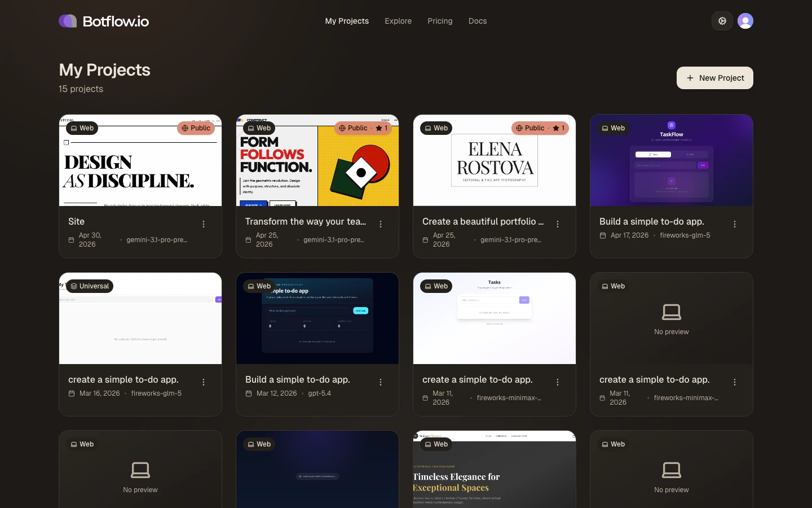
Task: Click the Mar 16, 2026 date
Action: [x=99, y=393]
